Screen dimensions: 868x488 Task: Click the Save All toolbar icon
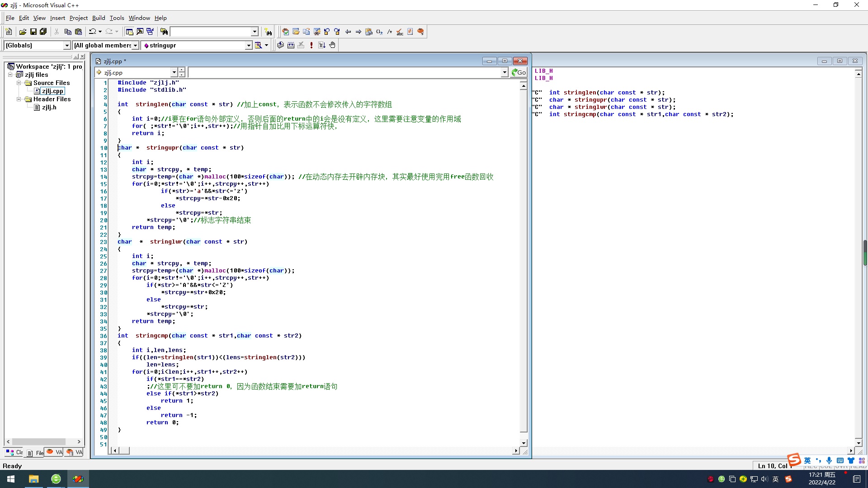click(x=43, y=32)
